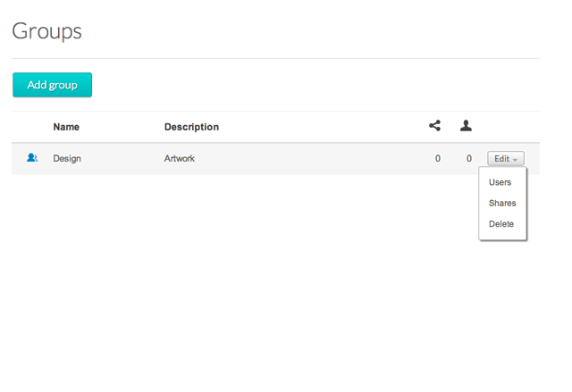
Task: Pick Delete from the Edit dropdown menu
Action: pyautogui.click(x=501, y=224)
